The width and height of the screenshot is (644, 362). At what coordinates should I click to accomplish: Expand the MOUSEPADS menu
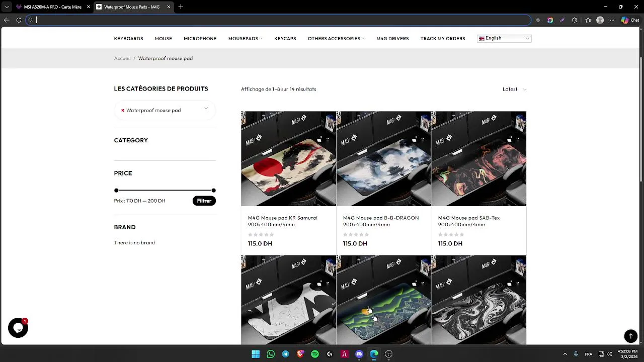[245, 39]
